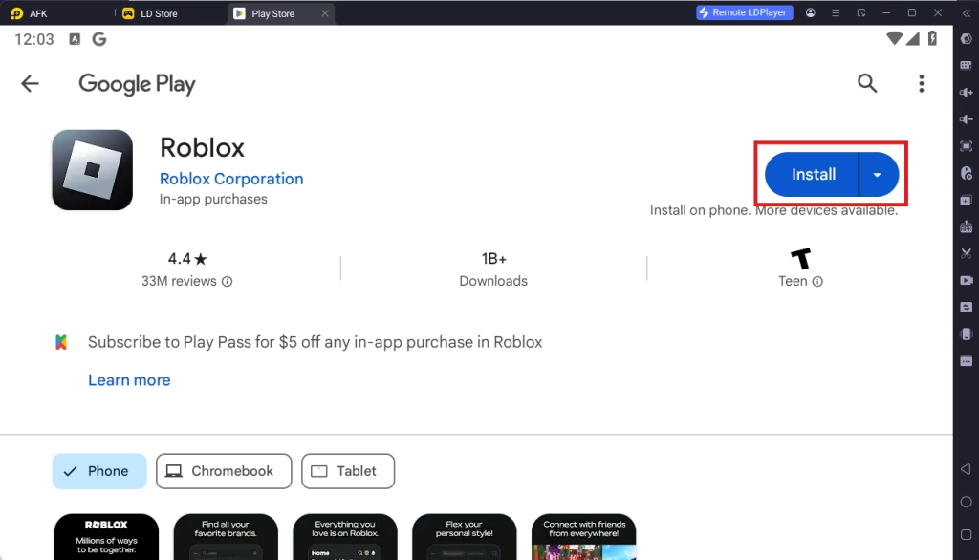Show Teen rating info icon
979x560 pixels.
point(817,282)
